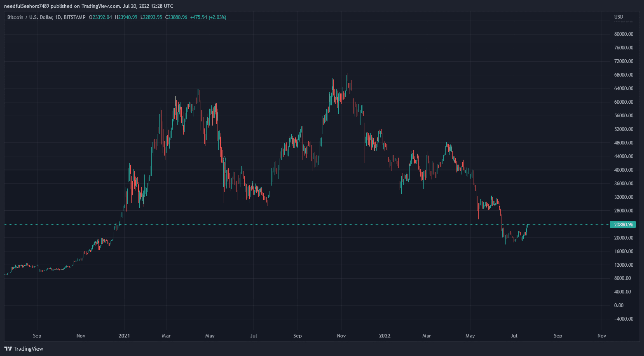
Task: Click the 40000.00 price axis label
Action: click(x=623, y=170)
